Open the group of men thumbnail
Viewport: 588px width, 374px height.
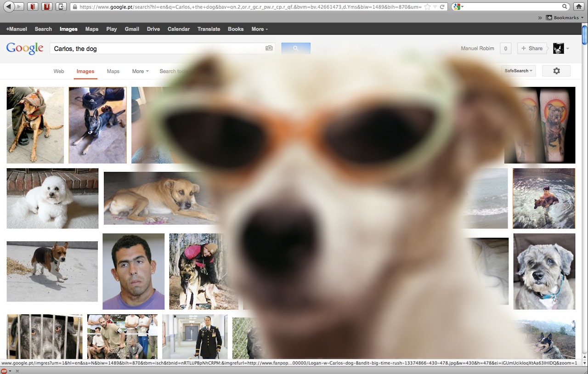click(122, 337)
